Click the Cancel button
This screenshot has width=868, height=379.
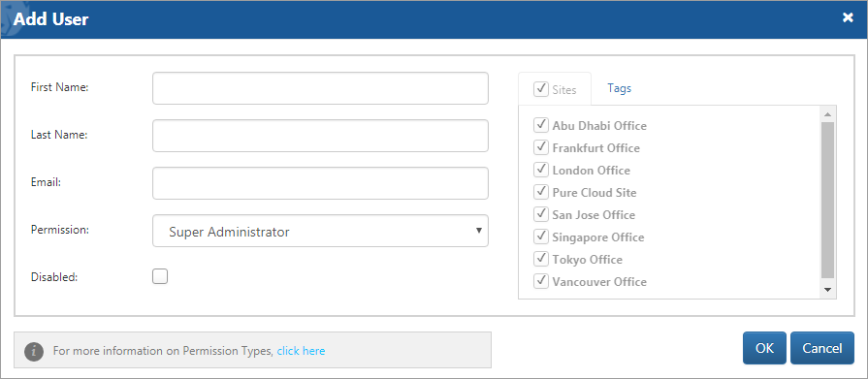click(x=822, y=348)
